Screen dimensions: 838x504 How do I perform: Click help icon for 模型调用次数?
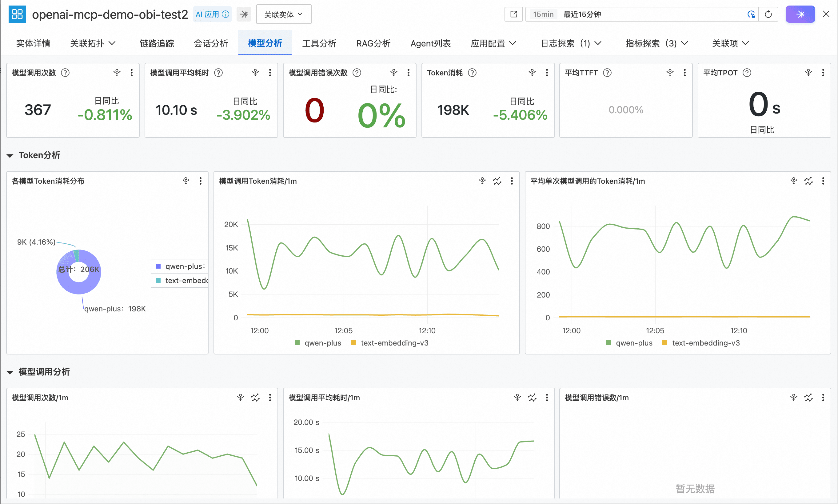65,73
